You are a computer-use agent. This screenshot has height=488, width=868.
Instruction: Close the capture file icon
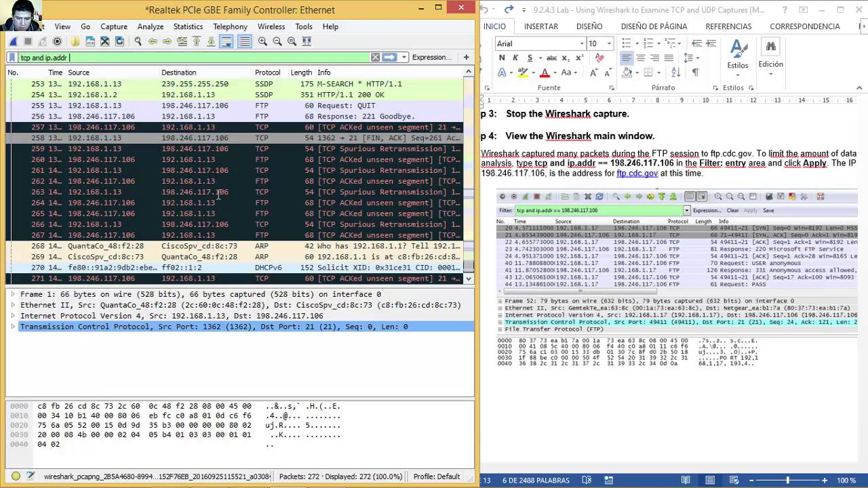[x=105, y=41]
